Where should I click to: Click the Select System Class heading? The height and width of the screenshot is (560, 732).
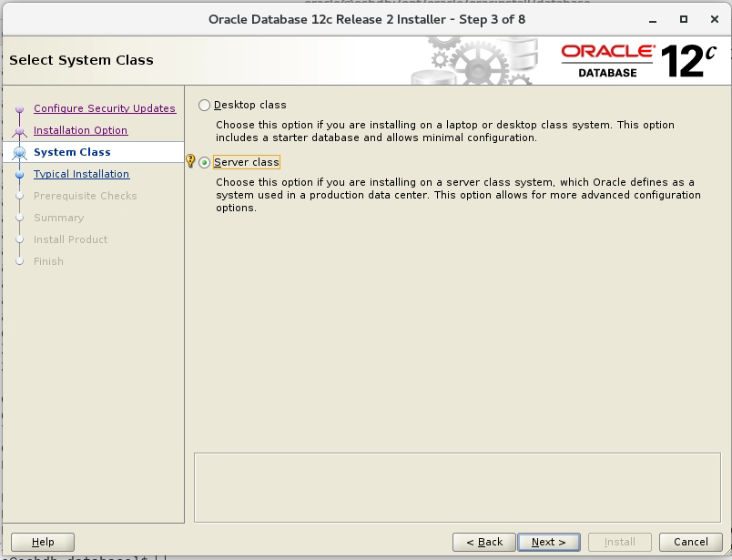[81, 60]
